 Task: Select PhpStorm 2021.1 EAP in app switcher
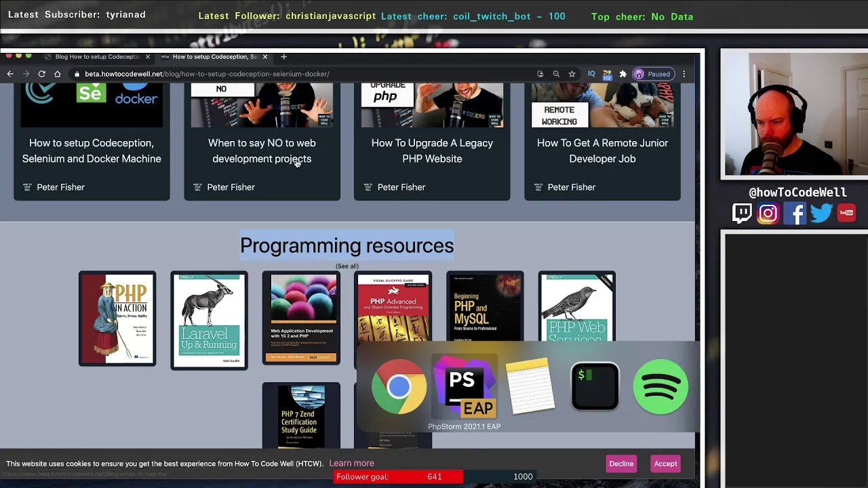[x=465, y=387]
